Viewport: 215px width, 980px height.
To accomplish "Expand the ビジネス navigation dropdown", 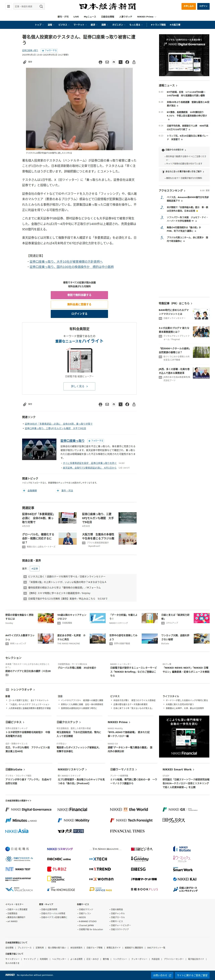I will 64,25.
